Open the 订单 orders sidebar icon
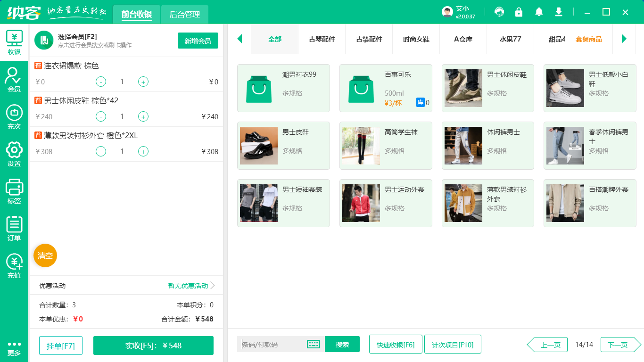The height and width of the screenshot is (362, 644). tap(14, 229)
